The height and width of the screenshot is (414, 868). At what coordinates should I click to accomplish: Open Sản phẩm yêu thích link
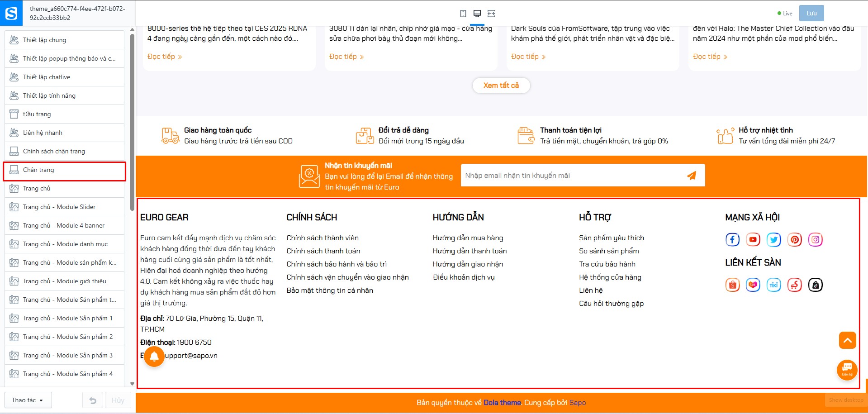(x=612, y=238)
